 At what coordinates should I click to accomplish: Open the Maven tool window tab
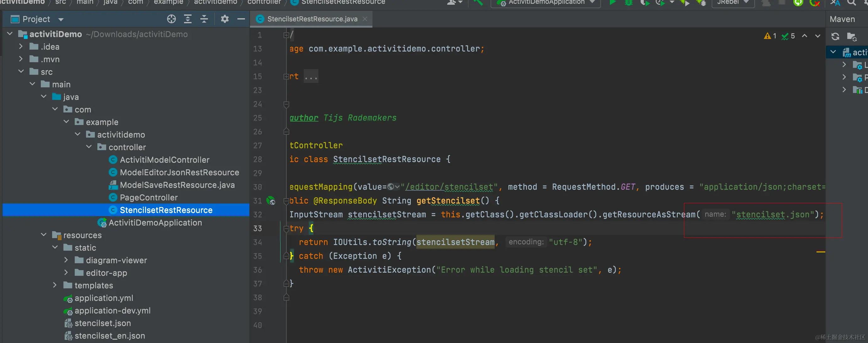point(842,19)
